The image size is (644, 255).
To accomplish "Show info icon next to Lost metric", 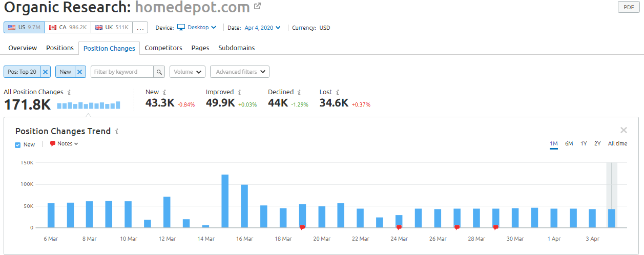I will pos(338,92).
